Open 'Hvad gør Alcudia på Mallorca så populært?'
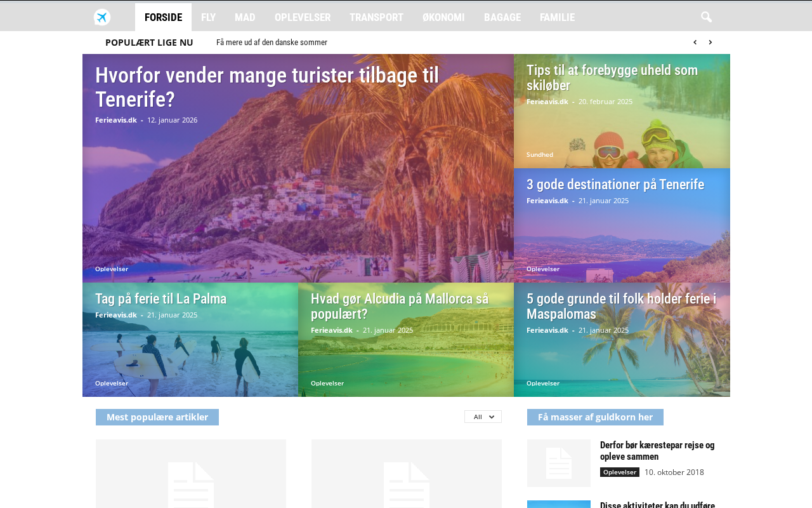 tap(400, 306)
